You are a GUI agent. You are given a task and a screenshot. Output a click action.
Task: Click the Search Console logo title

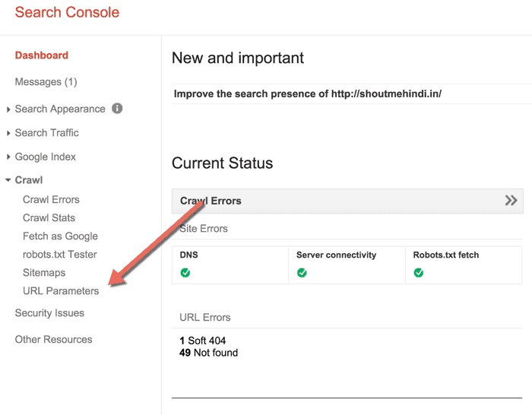click(x=67, y=12)
